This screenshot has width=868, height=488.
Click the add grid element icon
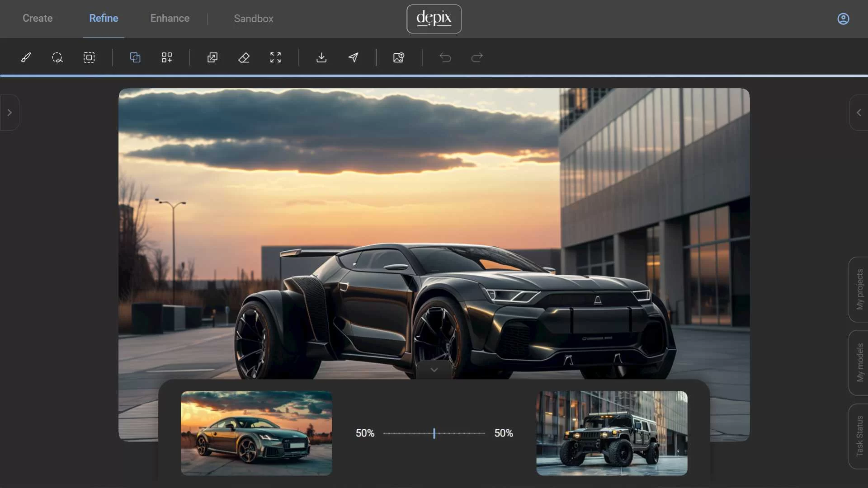click(x=167, y=57)
